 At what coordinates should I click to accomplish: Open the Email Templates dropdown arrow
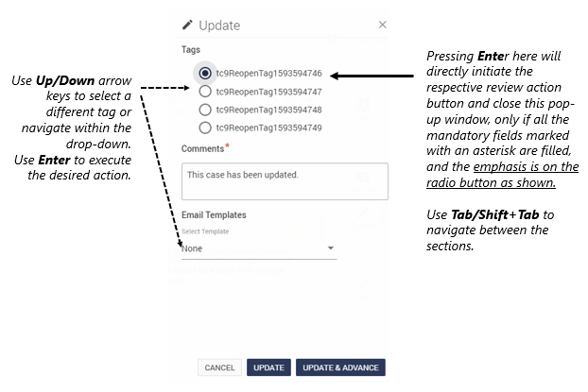point(330,248)
